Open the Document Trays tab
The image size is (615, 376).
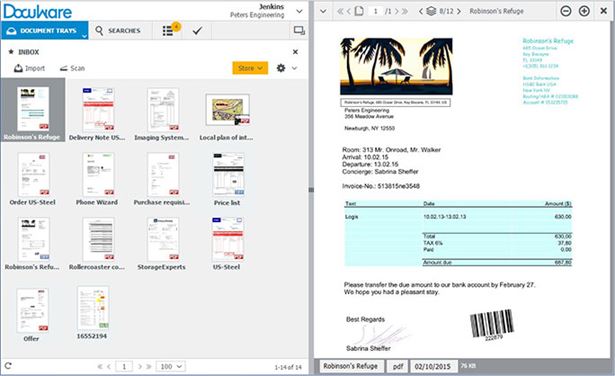click(x=44, y=31)
